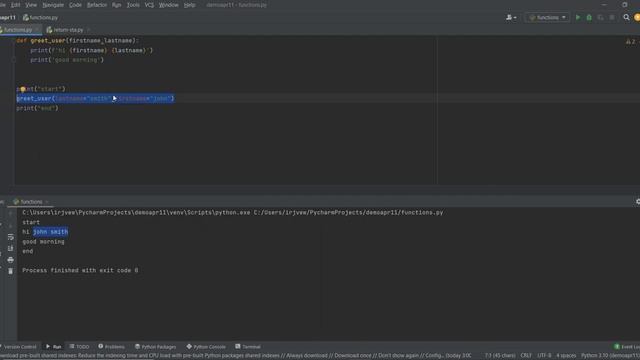Open the Terminal tool window
This screenshot has height=360, width=640.
[248, 347]
